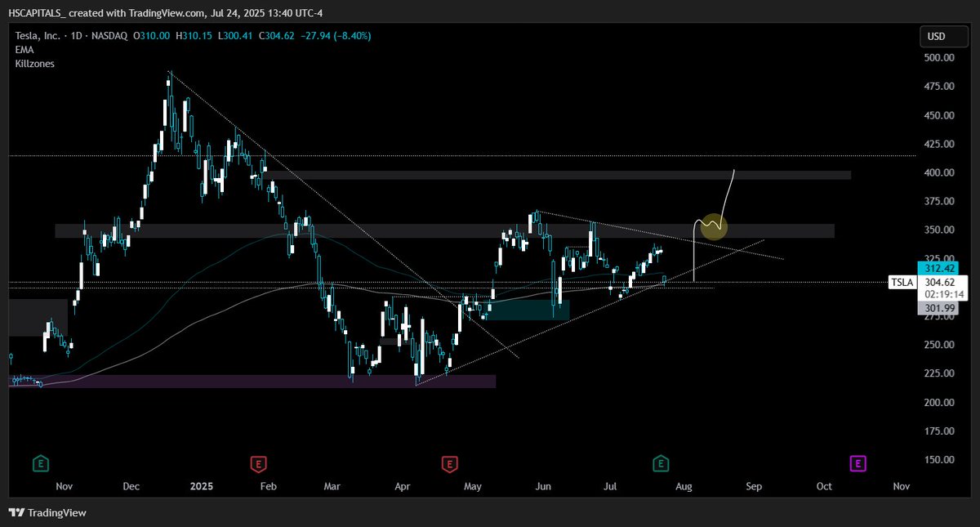This screenshot has height=527, width=980.
Task: Click the Apr label on time axis
Action: coord(403,486)
